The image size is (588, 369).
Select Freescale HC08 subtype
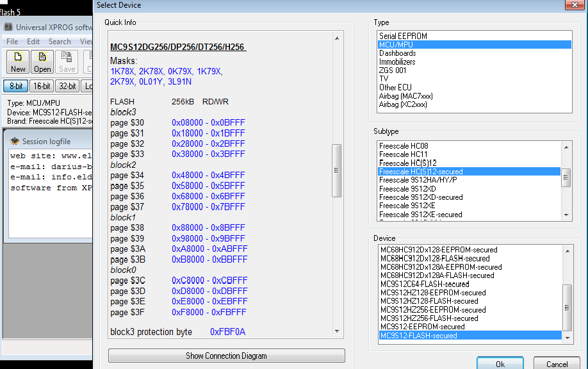coord(469,146)
